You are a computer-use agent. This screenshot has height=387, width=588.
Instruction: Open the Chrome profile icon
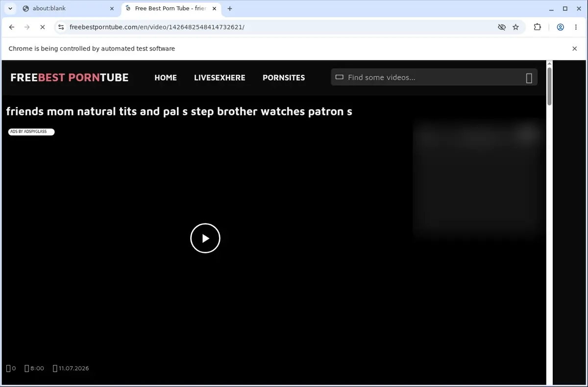coord(560,27)
